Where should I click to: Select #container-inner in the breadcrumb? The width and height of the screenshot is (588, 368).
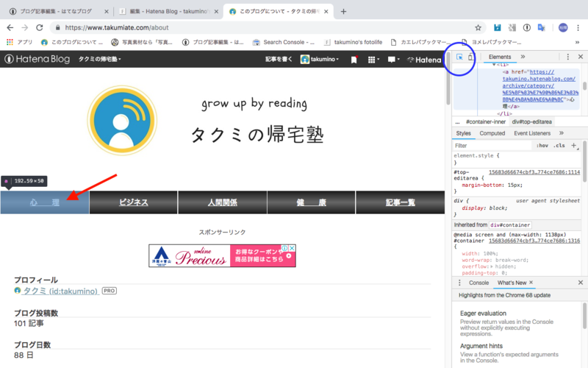pyautogui.click(x=486, y=121)
